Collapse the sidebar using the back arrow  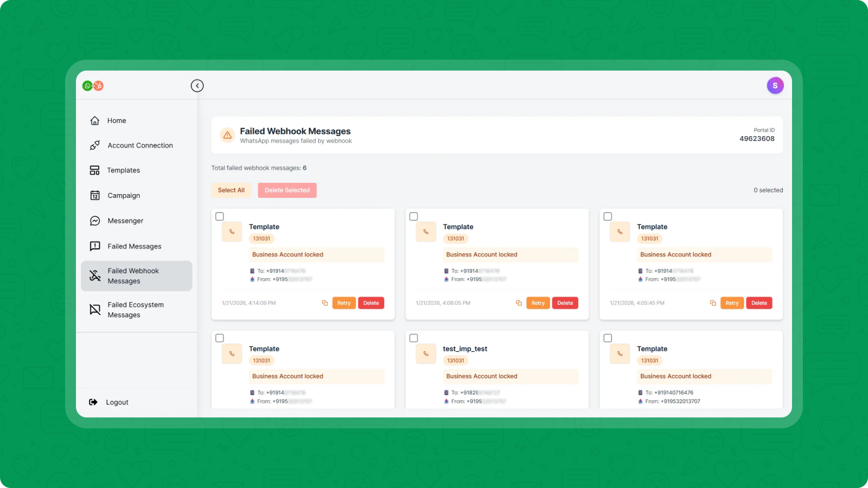(197, 86)
